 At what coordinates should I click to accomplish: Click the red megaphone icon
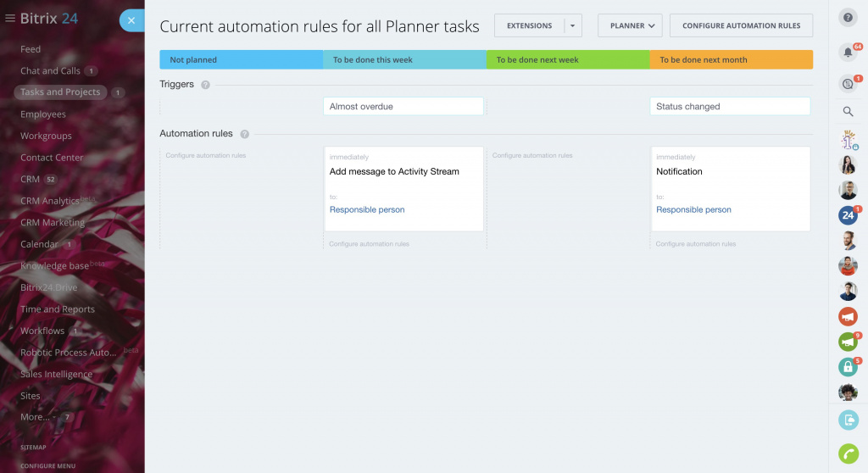pyautogui.click(x=848, y=316)
